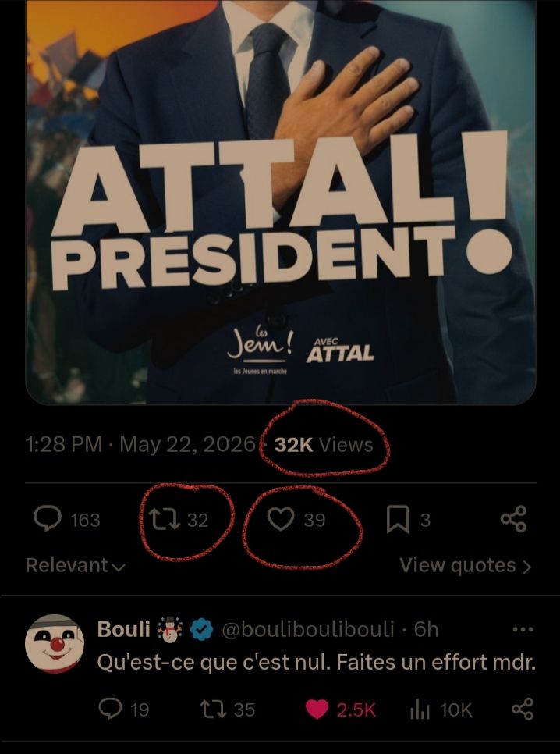Screen dimensions: 560x754
Task: Reply to Bouli's comment
Action: pos(110,710)
